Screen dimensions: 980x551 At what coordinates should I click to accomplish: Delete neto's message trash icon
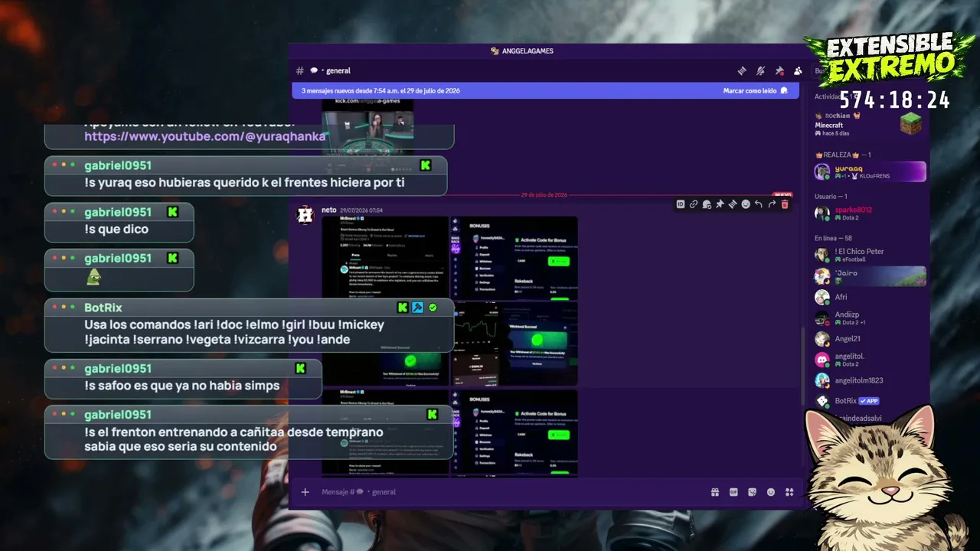tap(785, 204)
